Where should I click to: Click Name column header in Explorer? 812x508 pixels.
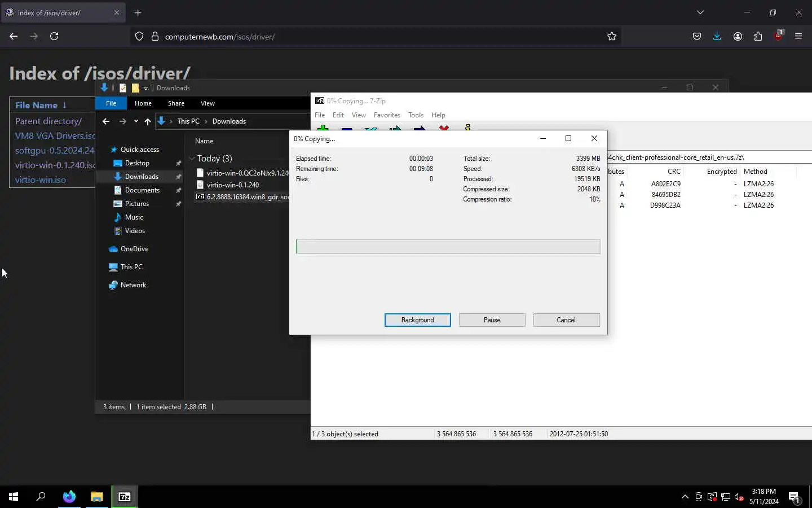pos(204,141)
